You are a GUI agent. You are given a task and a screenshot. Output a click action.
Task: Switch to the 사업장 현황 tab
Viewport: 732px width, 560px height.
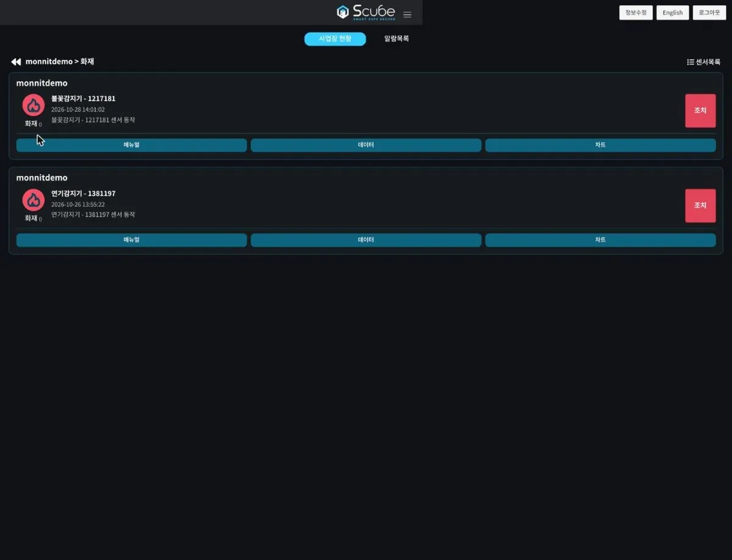coord(335,38)
